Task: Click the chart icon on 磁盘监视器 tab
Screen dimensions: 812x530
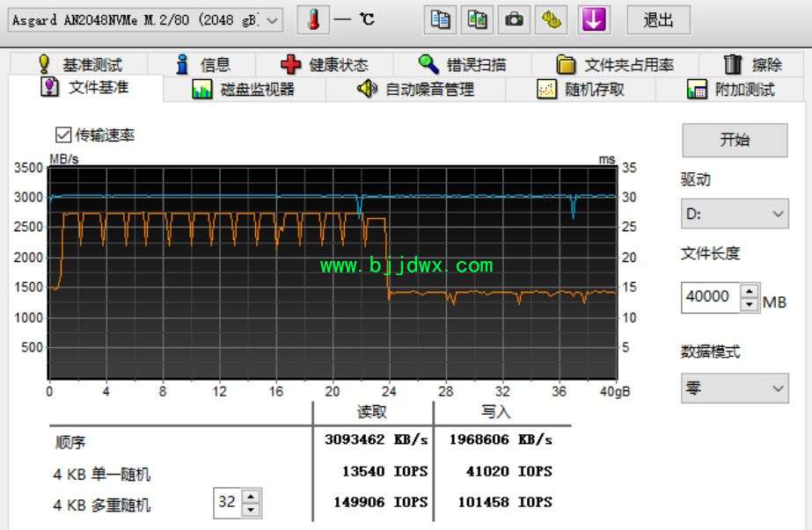Action: (x=202, y=90)
